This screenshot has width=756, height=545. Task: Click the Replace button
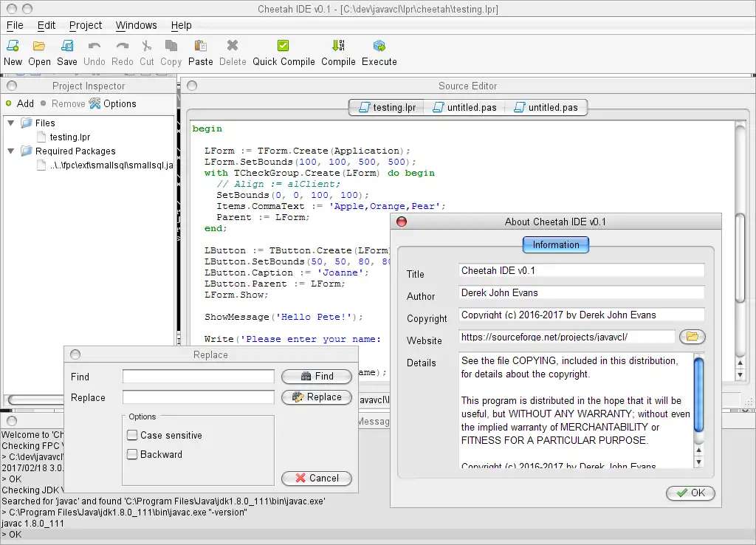(317, 397)
